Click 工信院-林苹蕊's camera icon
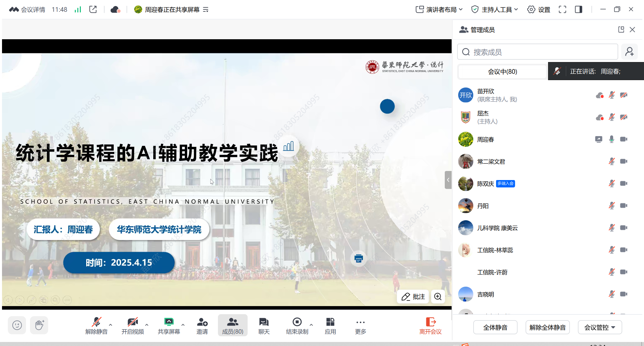 (x=624, y=250)
